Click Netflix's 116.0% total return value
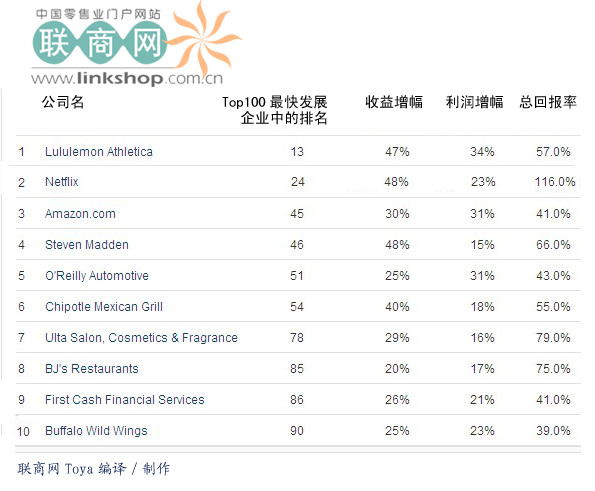The height and width of the screenshot is (491, 595). [555, 182]
